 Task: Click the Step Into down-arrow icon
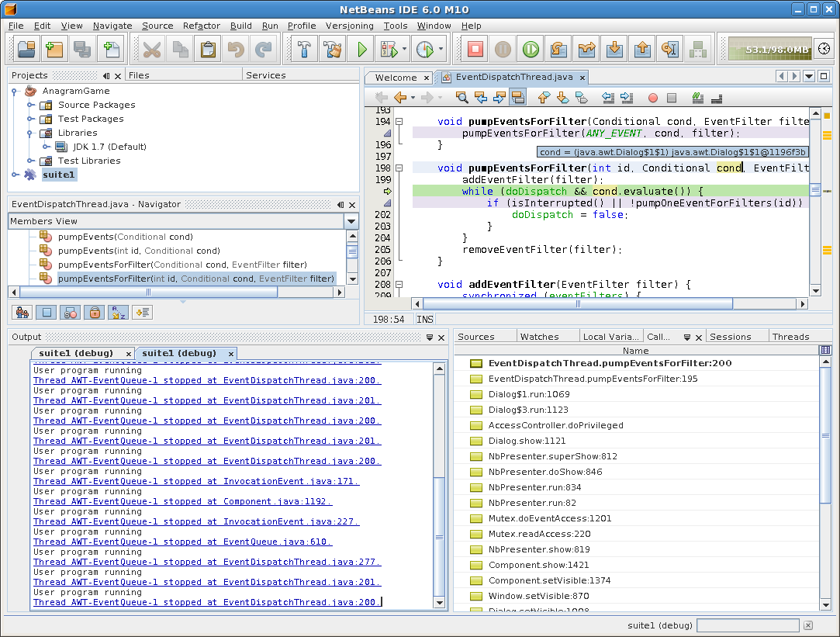point(614,50)
